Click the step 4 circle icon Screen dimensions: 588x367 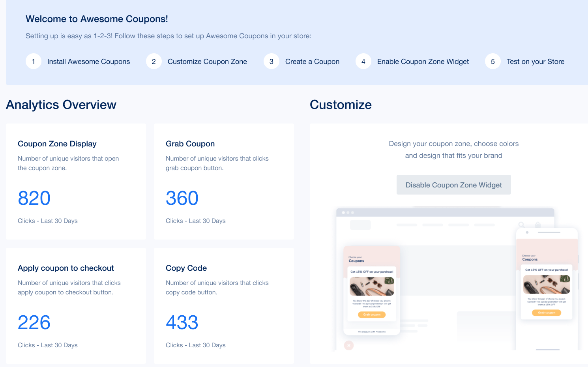[x=363, y=61]
